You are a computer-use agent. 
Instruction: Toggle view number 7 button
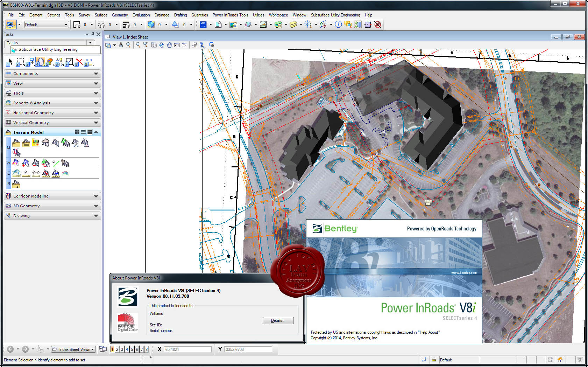tap(142, 349)
